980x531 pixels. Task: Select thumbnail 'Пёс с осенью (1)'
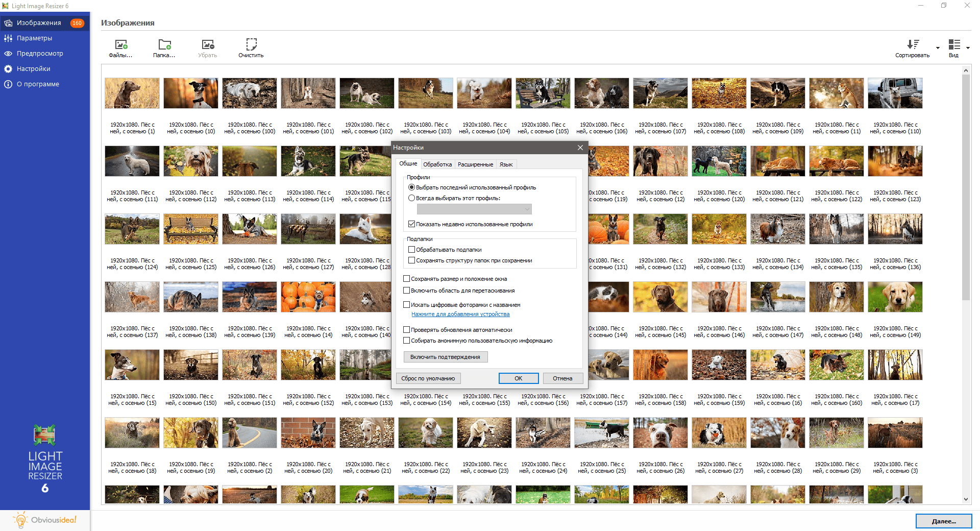(x=132, y=93)
